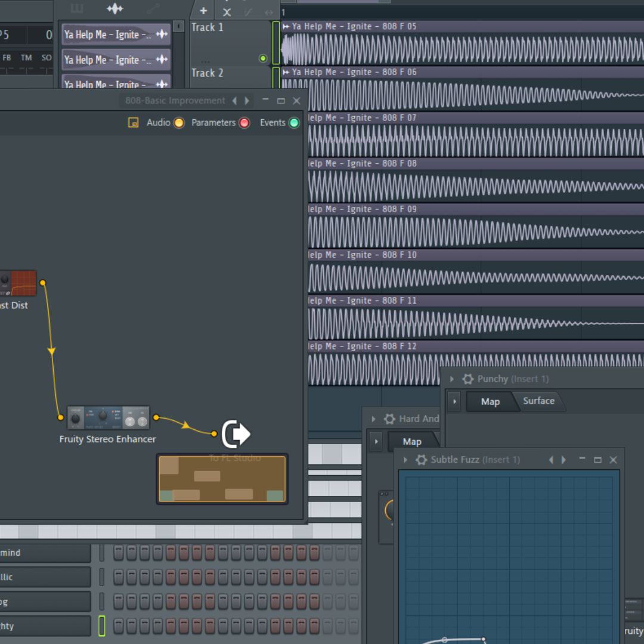
Task: Open the Subtle Fuzz window menu arrow
Action: [405, 460]
